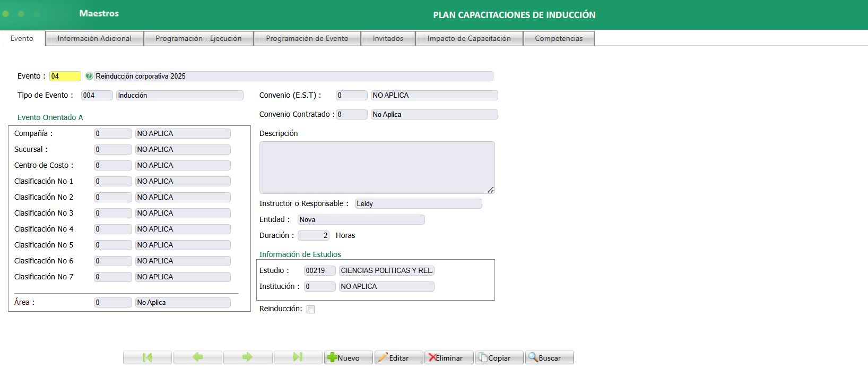
Task: Click the Compañía NO APLICA field
Action: (x=183, y=133)
